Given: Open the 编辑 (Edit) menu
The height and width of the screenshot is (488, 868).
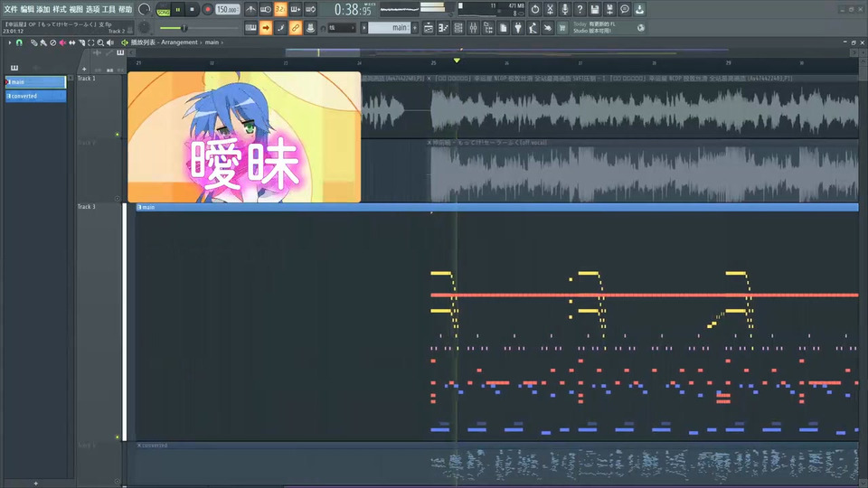Looking at the screenshot, I should click(x=27, y=9).
